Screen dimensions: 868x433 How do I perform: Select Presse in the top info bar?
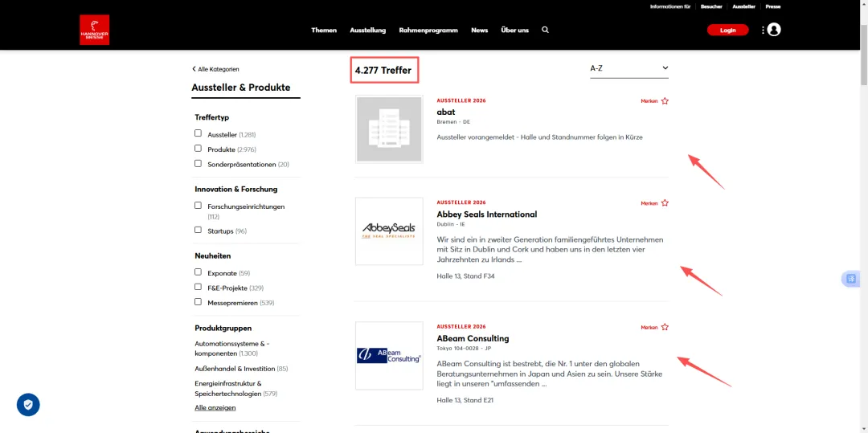(x=773, y=6)
